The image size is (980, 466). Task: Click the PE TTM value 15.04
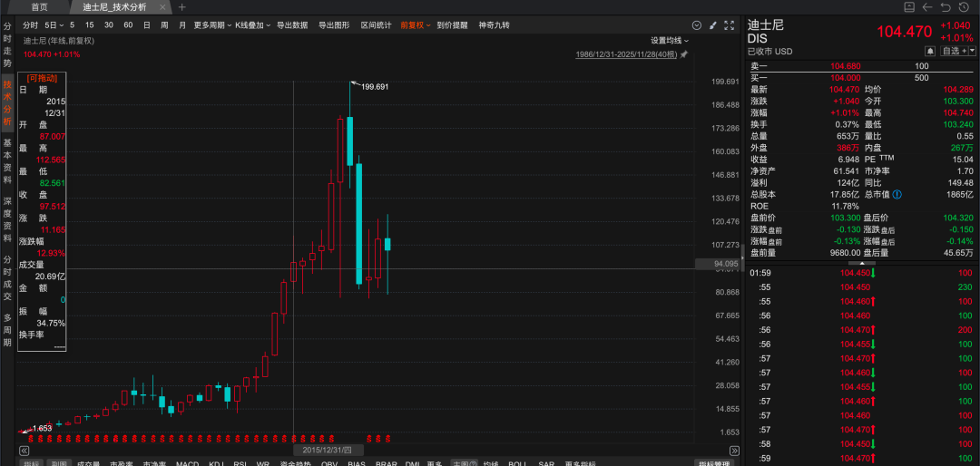point(963,160)
